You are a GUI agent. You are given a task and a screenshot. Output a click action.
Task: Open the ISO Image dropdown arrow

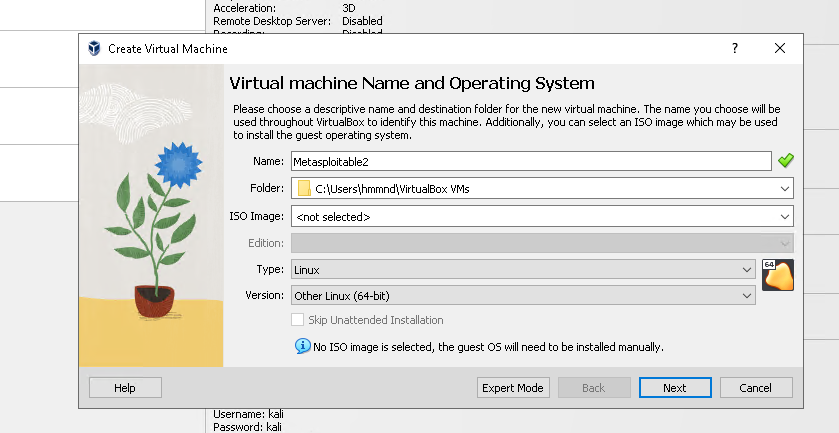pyautogui.click(x=784, y=217)
